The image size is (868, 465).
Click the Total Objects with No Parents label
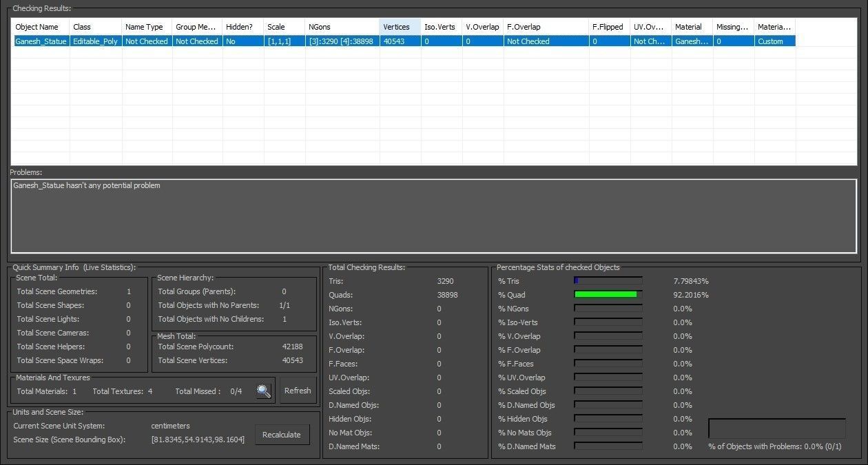(209, 305)
